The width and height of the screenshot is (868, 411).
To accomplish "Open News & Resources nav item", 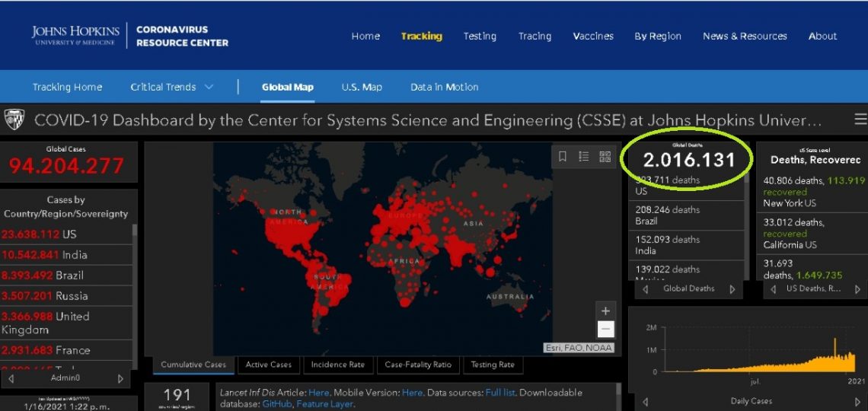I will coord(745,36).
